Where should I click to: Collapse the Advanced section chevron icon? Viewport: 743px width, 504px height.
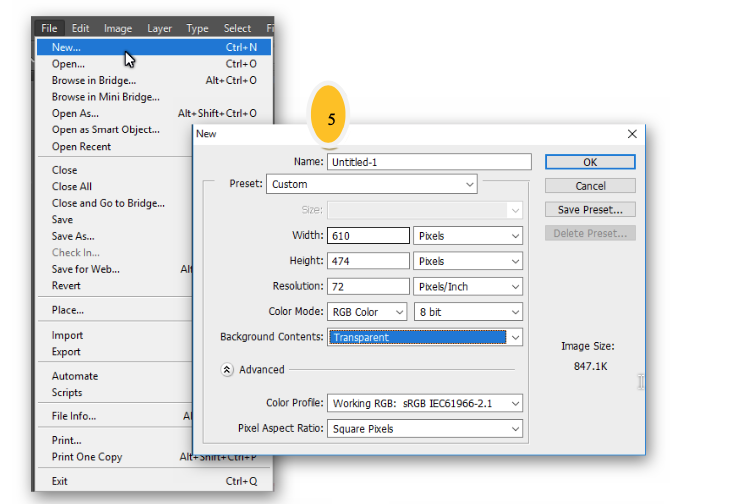pyautogui.click(x=227, y=369)
